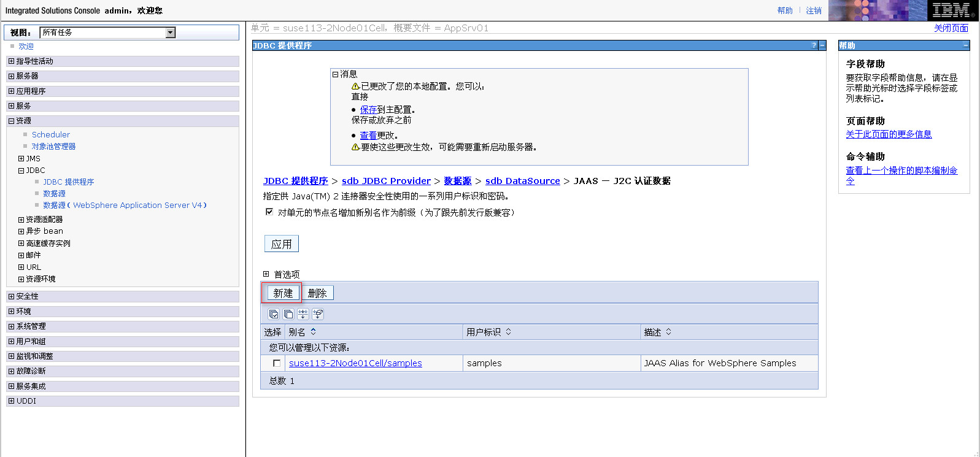
Task: Expand the 用户和组 section
Action: coord(11,342)
